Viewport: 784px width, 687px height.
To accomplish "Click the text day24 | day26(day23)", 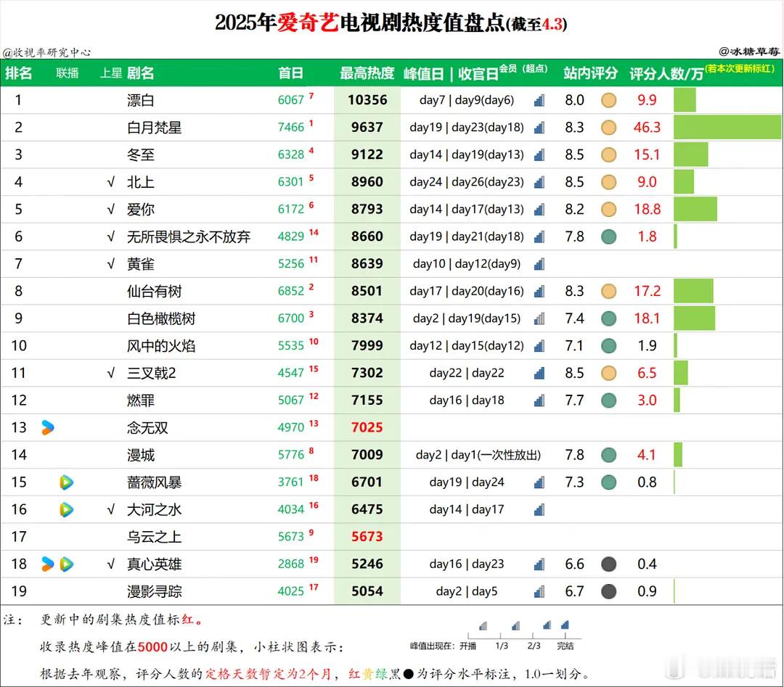I will coord(467,182).
